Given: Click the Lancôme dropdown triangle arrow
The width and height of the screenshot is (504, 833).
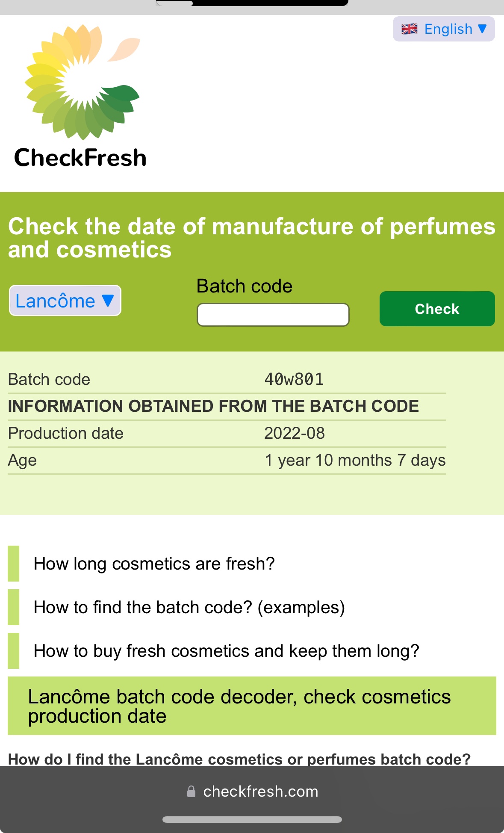Looking at the screenshot, I should coord(108,301).
